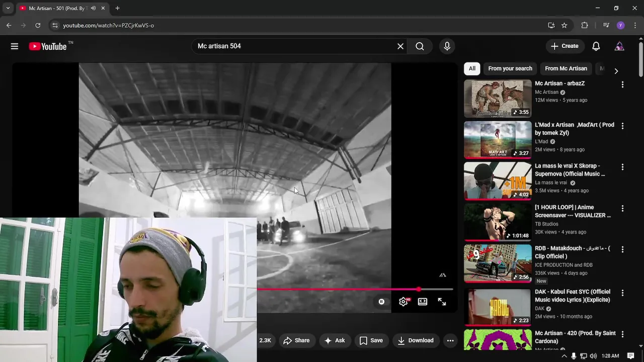Open options for Mc Artisan - 420 video

point(622,334)
